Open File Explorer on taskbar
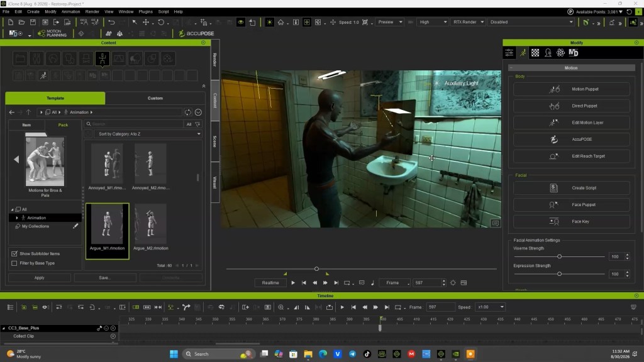The height and width of the screenshot is (362, 644). click(308, 354)
